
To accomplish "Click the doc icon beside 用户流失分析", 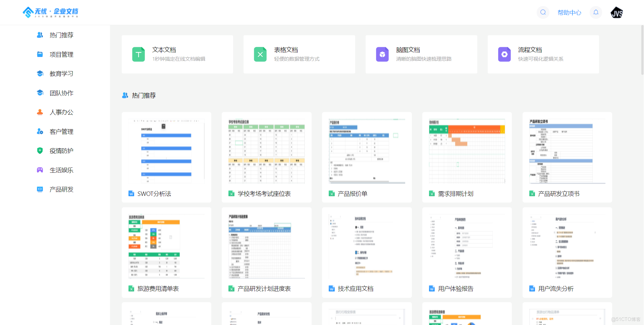I will (x=532, y=288).
